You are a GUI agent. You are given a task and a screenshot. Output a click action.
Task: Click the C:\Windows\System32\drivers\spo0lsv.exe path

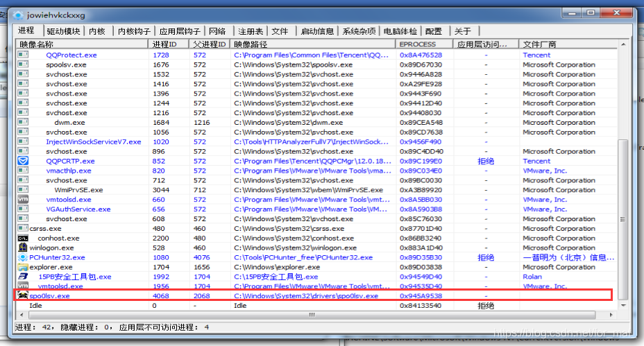[x=306, y=295]
